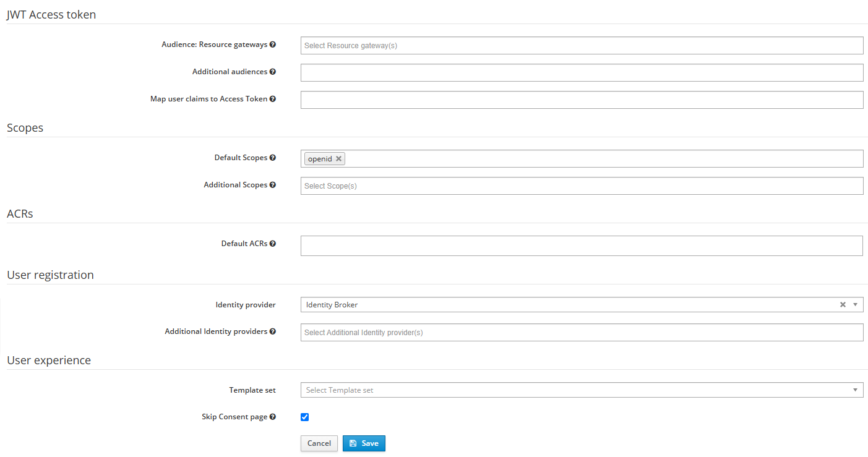Remove the openid scope tag
The width and height of the screenshot is (868, 457).
point(338,159)
